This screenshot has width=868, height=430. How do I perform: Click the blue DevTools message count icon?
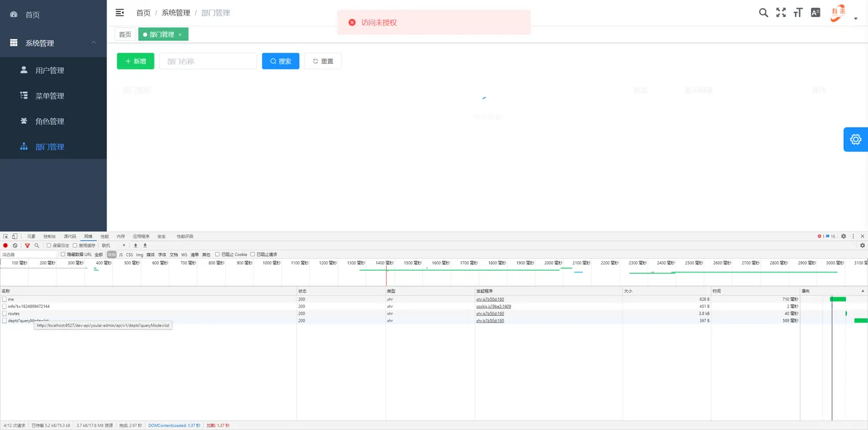point(828,236)
